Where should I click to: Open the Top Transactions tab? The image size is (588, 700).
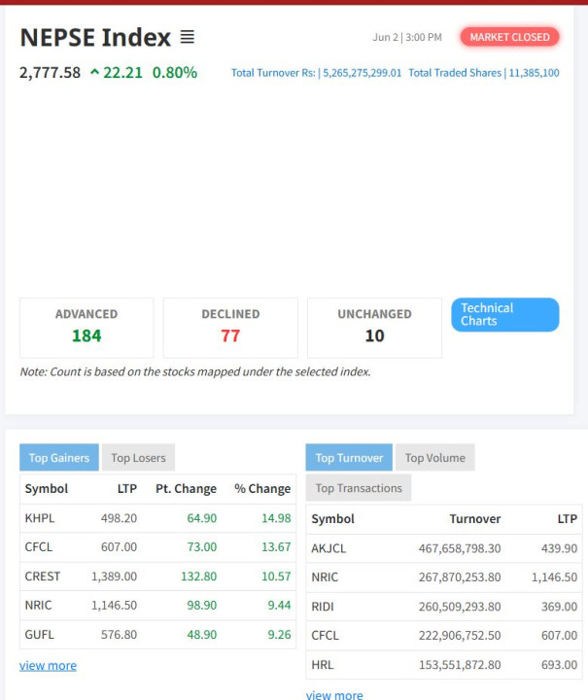point(359,488)
